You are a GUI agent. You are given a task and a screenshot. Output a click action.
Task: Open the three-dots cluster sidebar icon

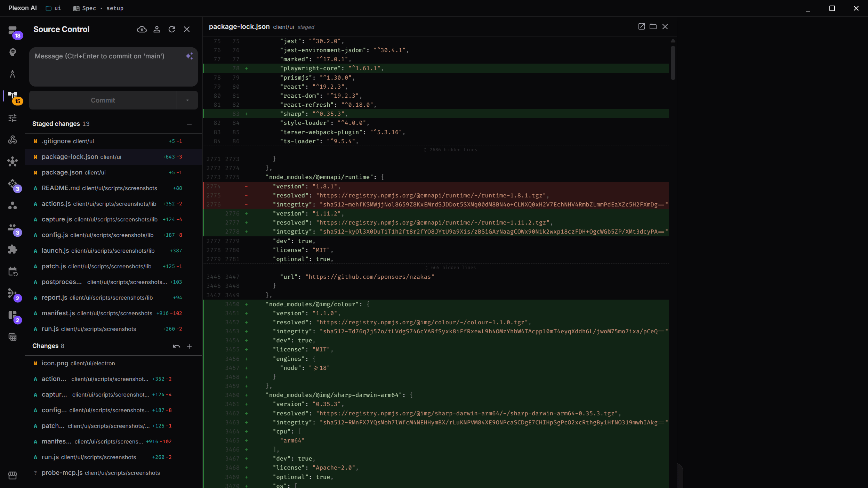13,205
